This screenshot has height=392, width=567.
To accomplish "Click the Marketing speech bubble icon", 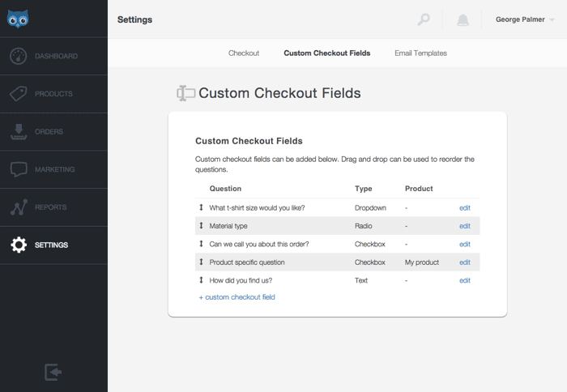I will click(x=19, y=170).
